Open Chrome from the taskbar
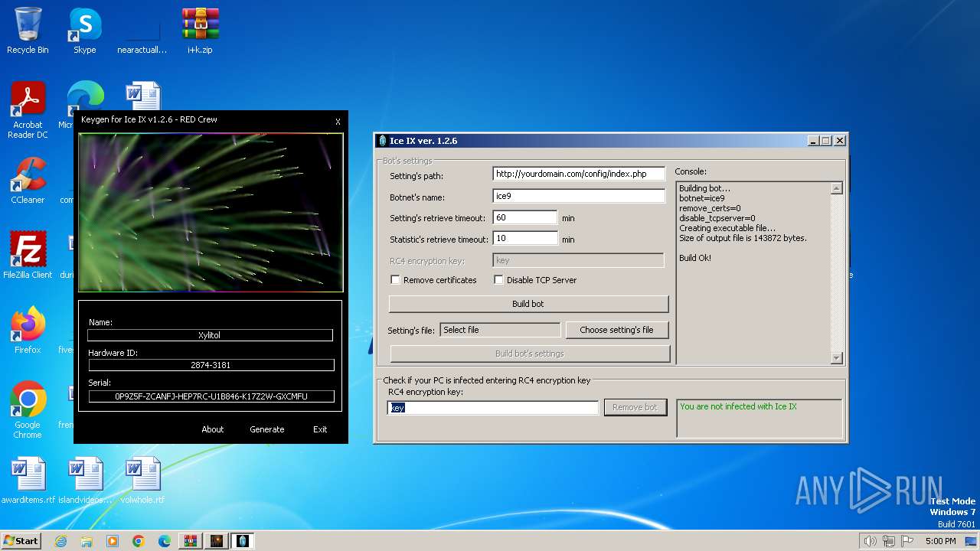The height and width of the screenshot is (551, 980). (x=139, y=541)
